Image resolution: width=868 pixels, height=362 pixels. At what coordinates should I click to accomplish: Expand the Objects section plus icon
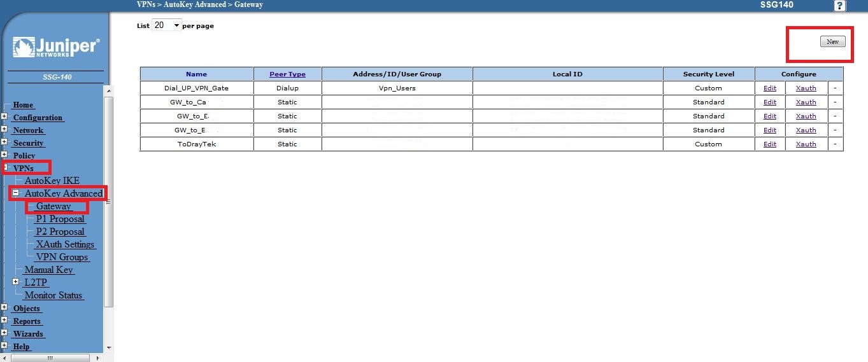pos(4,308)
